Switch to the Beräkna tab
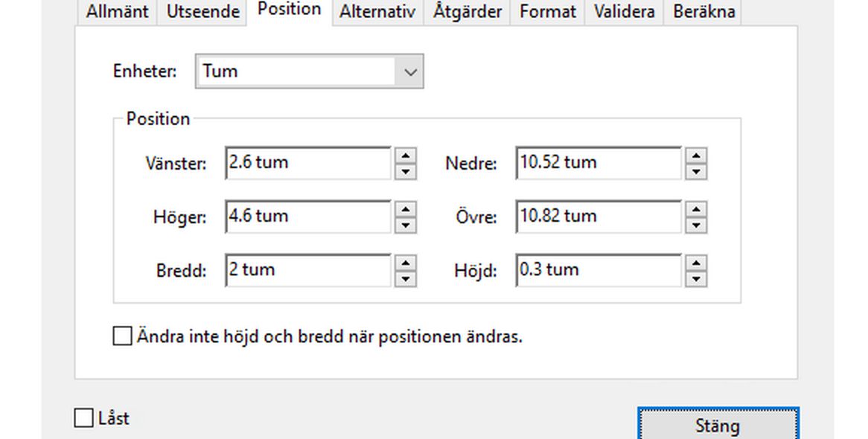The width and height of the screenshot is (868, 439). click(x=703, y=11)
